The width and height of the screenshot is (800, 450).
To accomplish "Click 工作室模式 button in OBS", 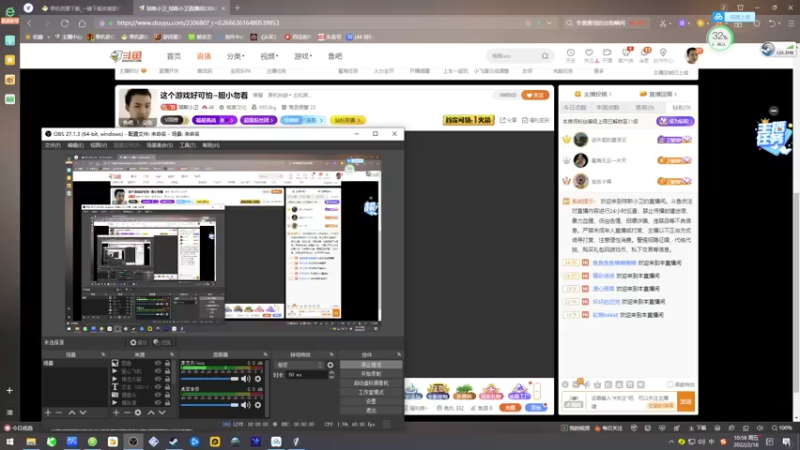I will point(371,392).
